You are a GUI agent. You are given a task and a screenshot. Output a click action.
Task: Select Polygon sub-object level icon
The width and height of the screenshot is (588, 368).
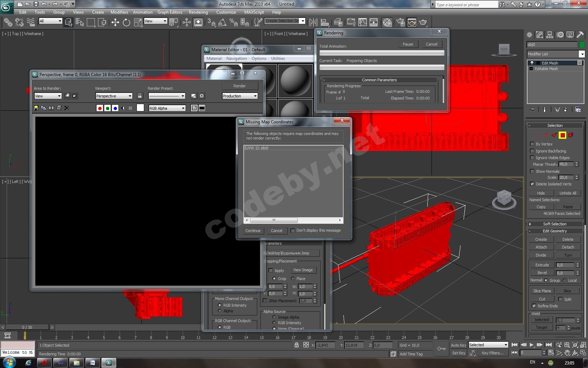click(x=562, y=135)
